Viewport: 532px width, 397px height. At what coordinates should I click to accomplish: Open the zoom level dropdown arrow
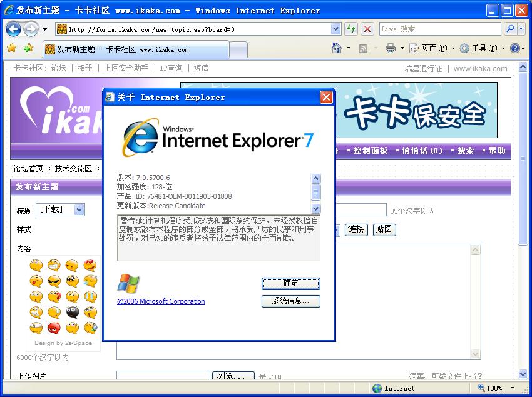(x=513, y=388)
